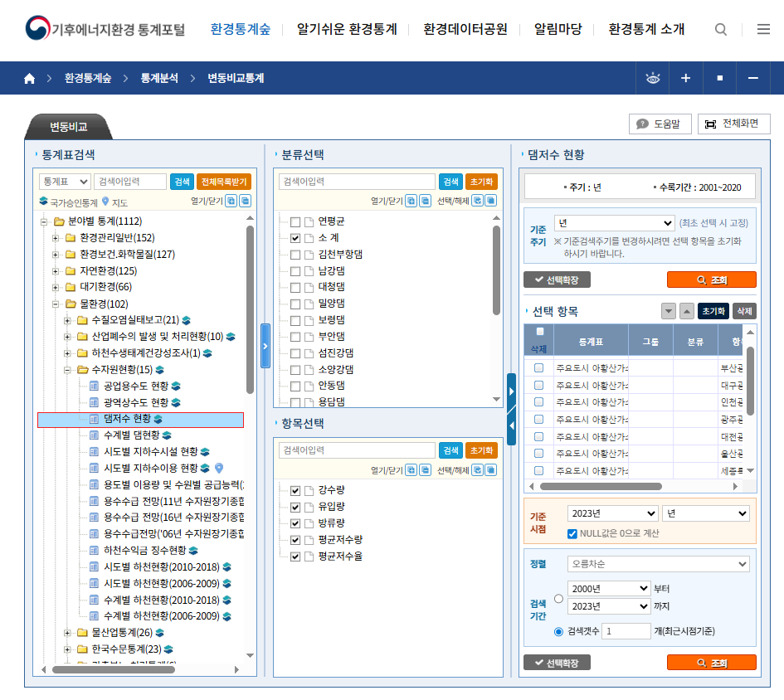
Task: Click the minus zoom-out icon
Action: coord(753,79)
